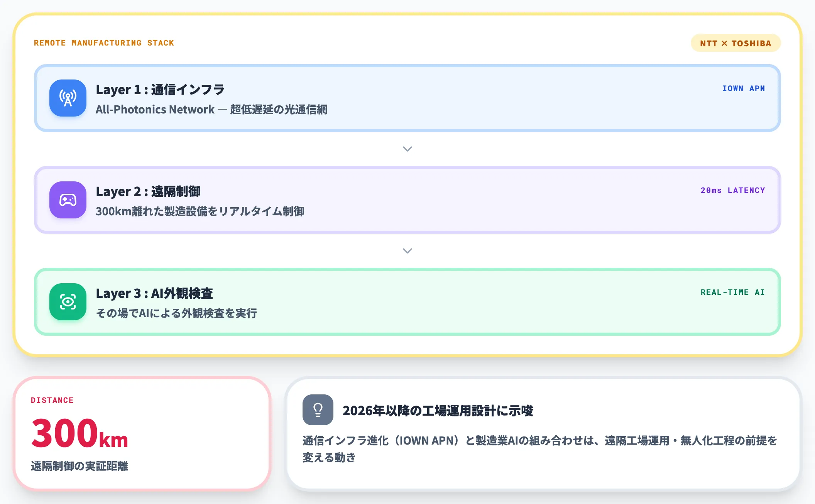Viewport: 815px width, 504px height.
Task: Click the Layer 3 eye scan icon
Action: (x=68, y=302)
